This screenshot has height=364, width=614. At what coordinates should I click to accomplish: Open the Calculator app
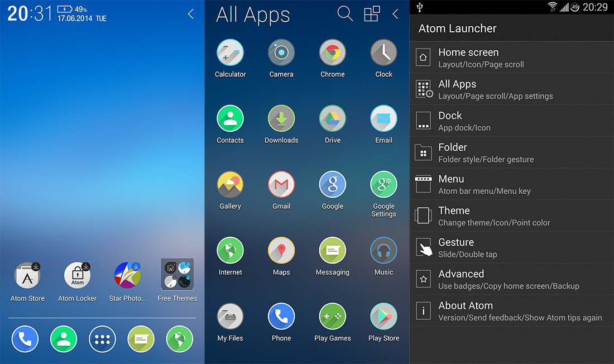(x=230, y=54)
